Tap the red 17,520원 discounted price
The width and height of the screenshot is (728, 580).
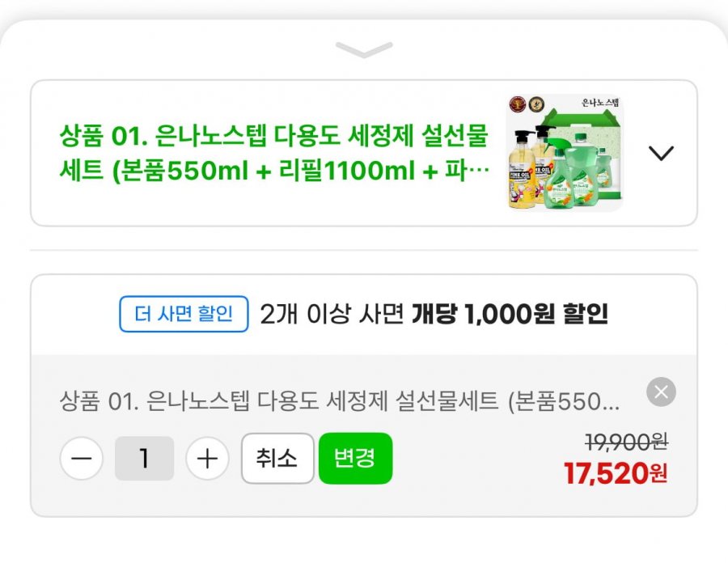616,473
